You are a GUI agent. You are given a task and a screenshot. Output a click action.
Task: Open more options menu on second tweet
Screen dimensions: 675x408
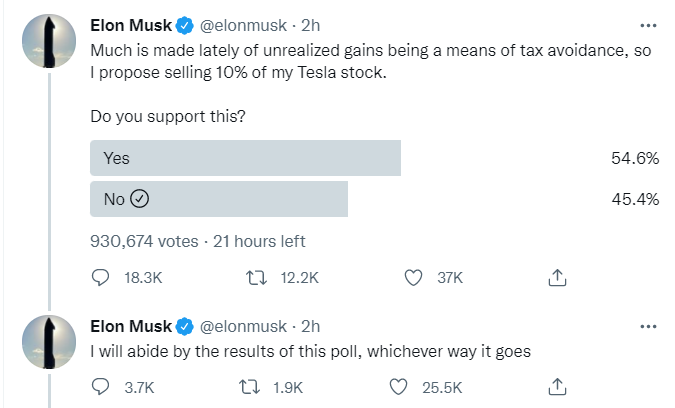648,327
